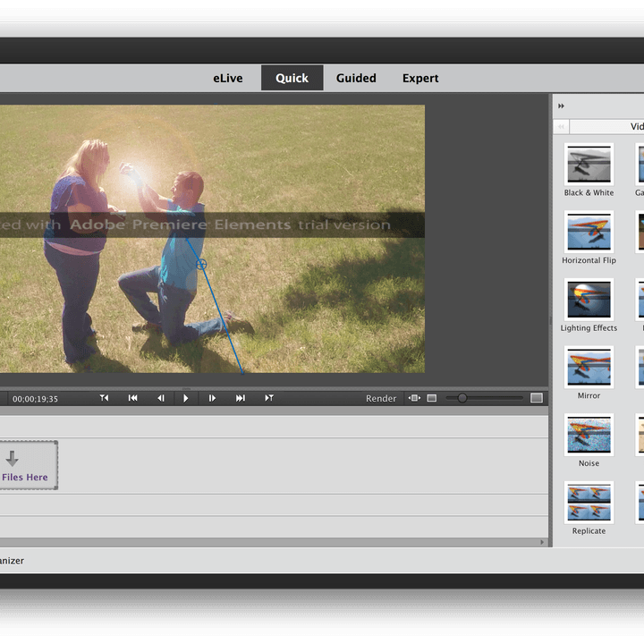644x644 pixels.
Task: Click the timeline zoom slider handle
Action: point(462,398)
